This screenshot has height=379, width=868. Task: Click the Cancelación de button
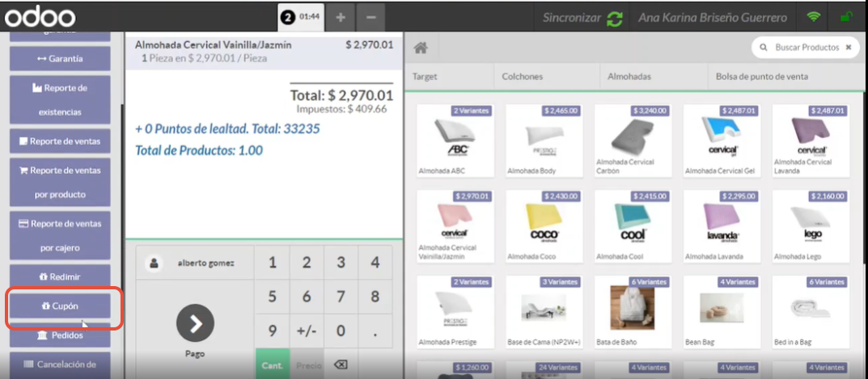click(60, 365)
